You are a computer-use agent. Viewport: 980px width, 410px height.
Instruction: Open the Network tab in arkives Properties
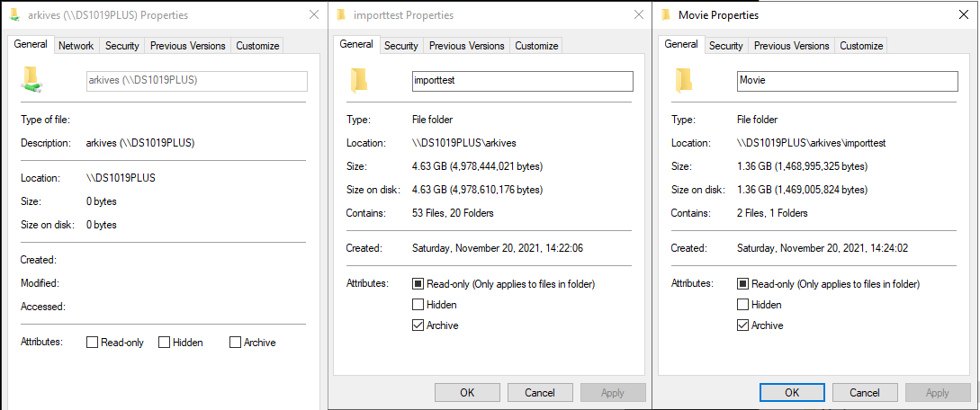[76, 46]
